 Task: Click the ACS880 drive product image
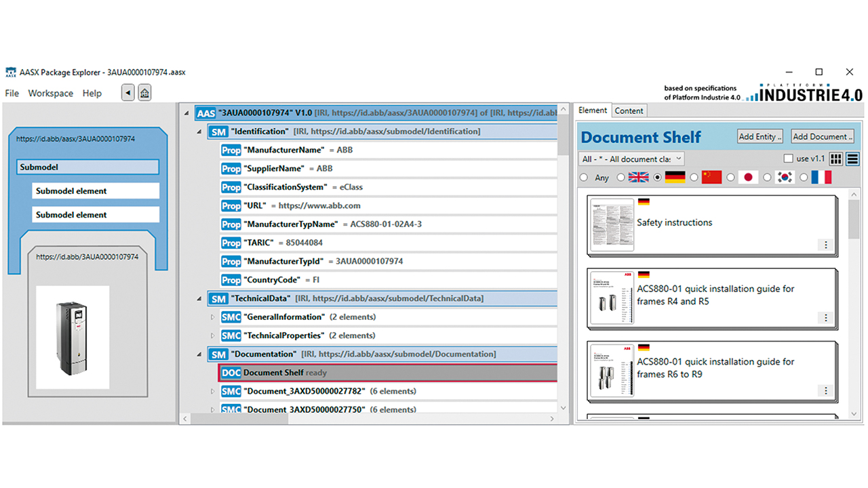pyautogui.click(x=73, y=338)
